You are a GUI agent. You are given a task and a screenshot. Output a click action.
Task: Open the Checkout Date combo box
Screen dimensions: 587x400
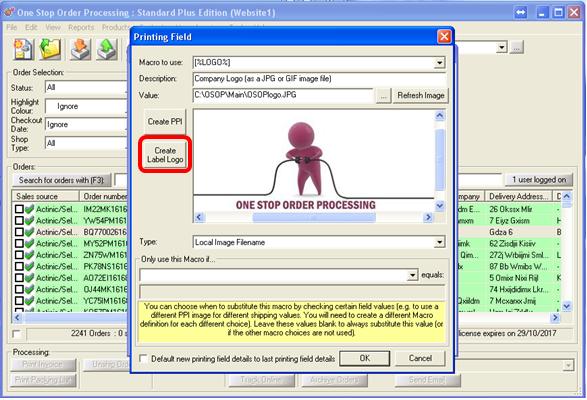(x=87, y=125)
